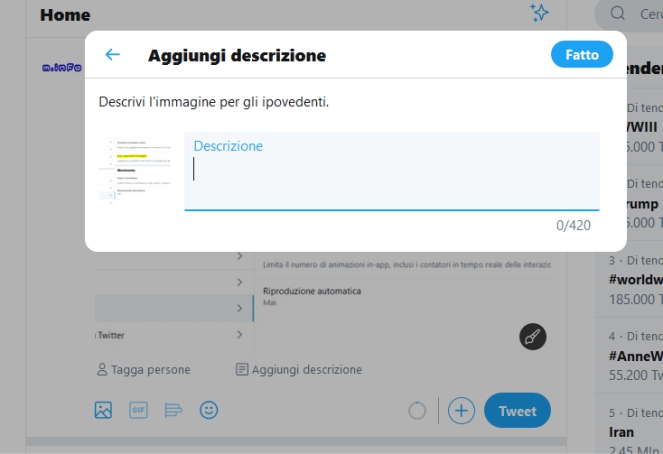The width and height of the screenshot is (663, 454).
Task: Click the Home heading
Action: [x=65, y=15]
